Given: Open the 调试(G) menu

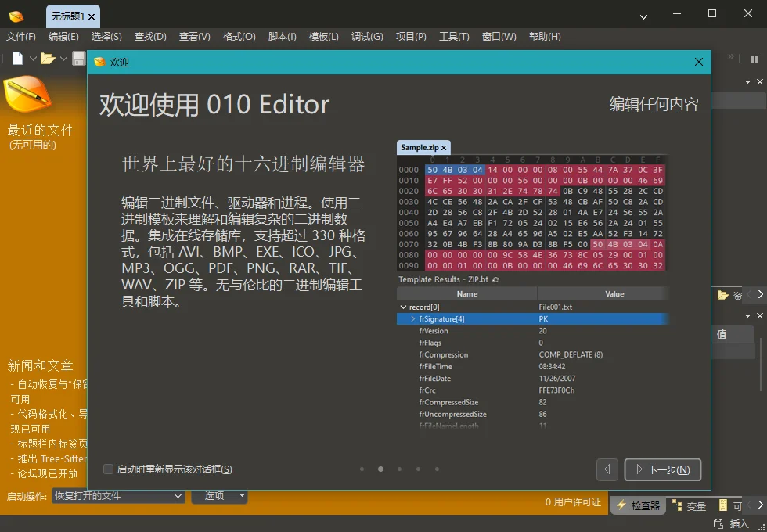Looking at the screenshot, I should (367, 37).
